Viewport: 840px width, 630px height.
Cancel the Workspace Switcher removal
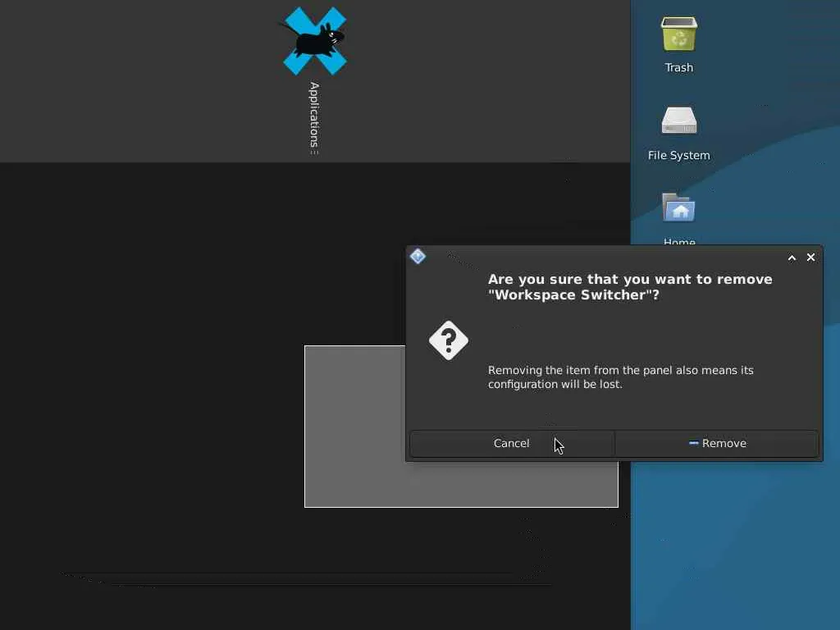[x=512, y=444]
